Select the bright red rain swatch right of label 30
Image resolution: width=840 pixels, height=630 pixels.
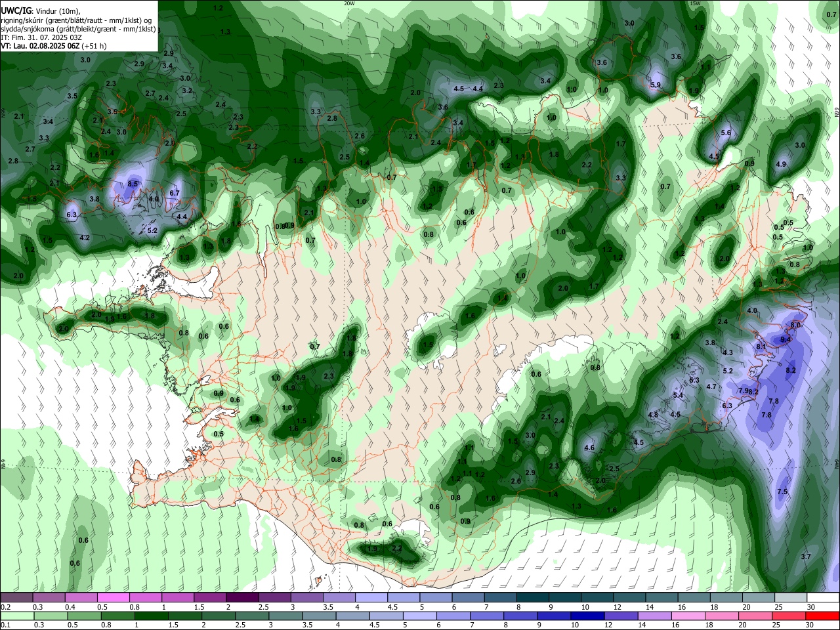[823, 616]
